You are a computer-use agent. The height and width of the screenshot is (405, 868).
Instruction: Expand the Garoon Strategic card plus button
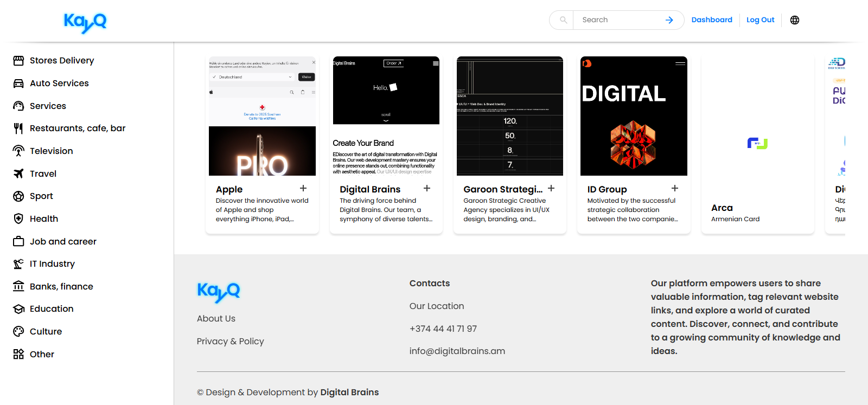[x=551, y=188]
